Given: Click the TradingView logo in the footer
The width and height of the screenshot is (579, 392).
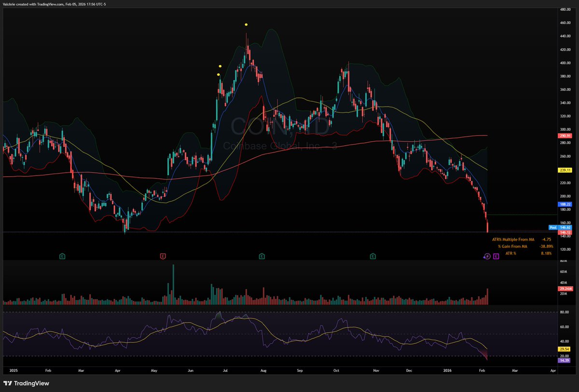Looking at the screenshot, I should pos(26,383).
